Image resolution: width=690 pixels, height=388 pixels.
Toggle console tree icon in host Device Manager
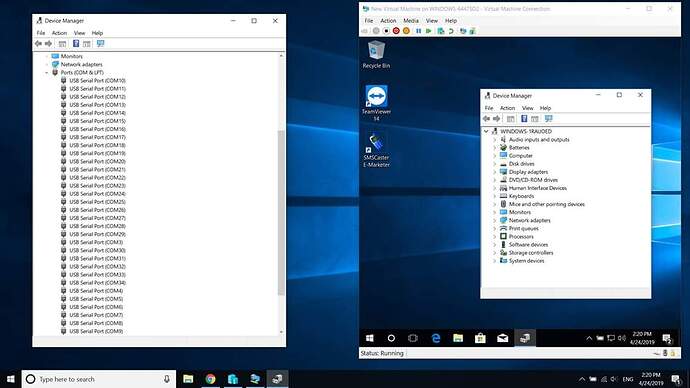coord(62,44)
